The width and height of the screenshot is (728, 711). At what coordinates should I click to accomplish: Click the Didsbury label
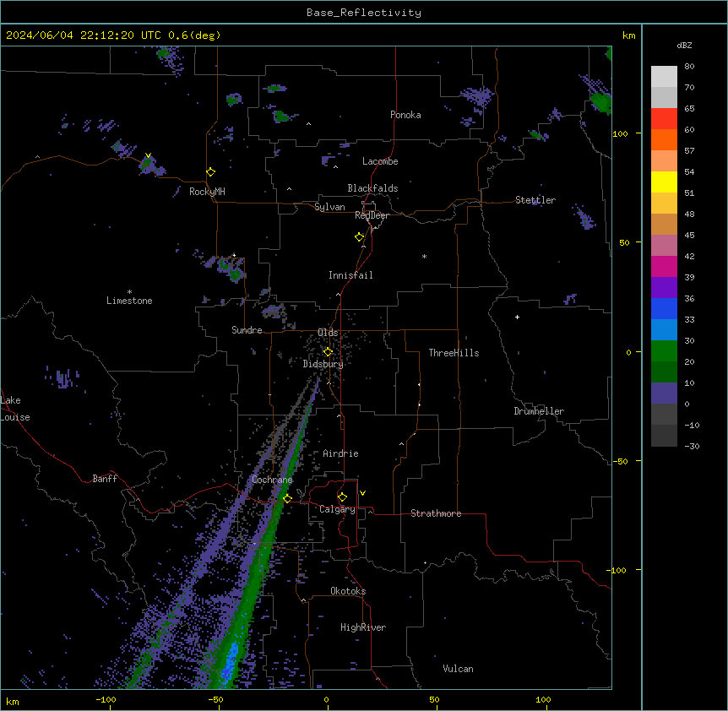coord(323,364)
